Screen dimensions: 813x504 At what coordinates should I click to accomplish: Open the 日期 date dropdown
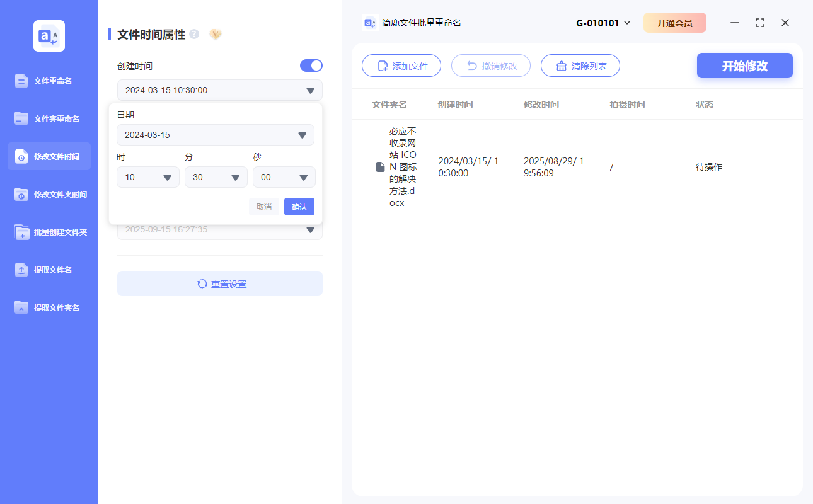[x=216, y=135]
